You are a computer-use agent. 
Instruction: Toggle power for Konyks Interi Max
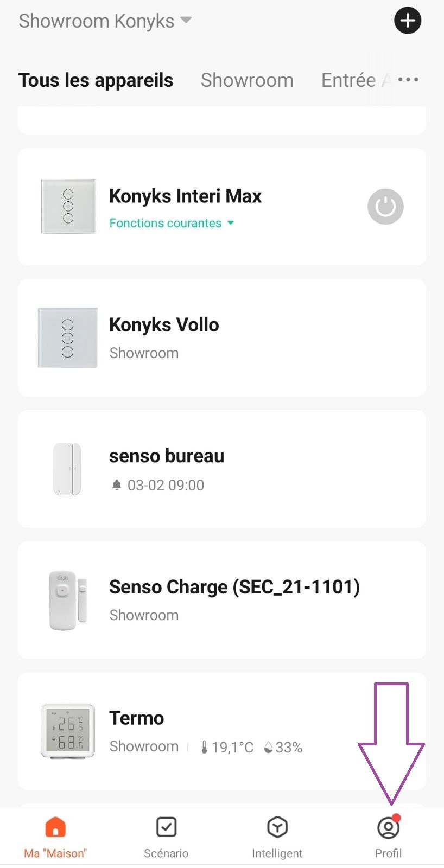385,207
